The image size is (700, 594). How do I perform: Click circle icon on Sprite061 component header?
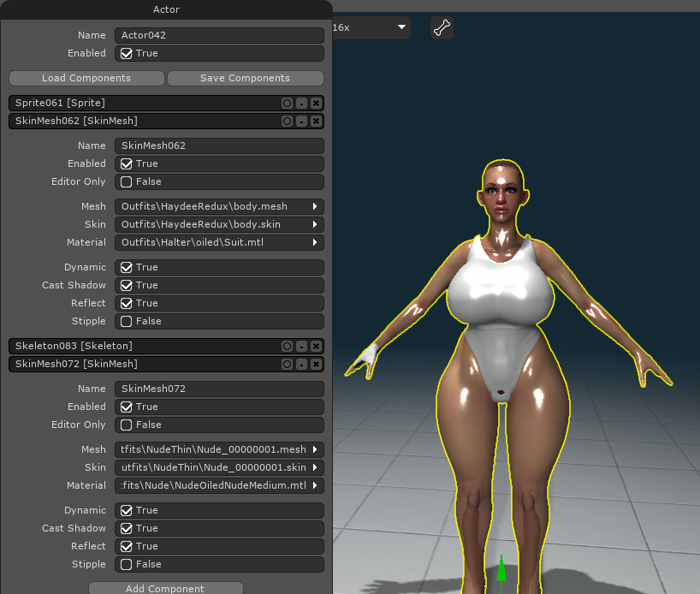tap(287, 104)
